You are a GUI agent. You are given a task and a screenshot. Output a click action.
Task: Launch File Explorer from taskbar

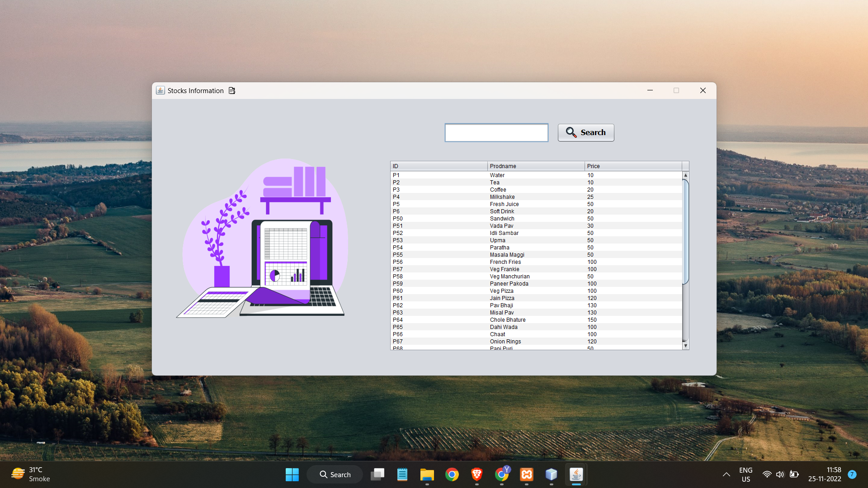click(427, 474)
